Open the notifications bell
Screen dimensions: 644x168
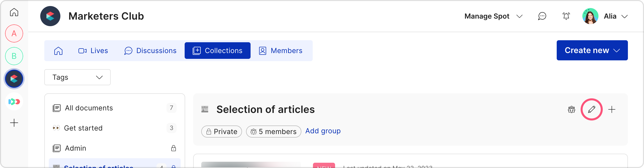click(566, 16)
